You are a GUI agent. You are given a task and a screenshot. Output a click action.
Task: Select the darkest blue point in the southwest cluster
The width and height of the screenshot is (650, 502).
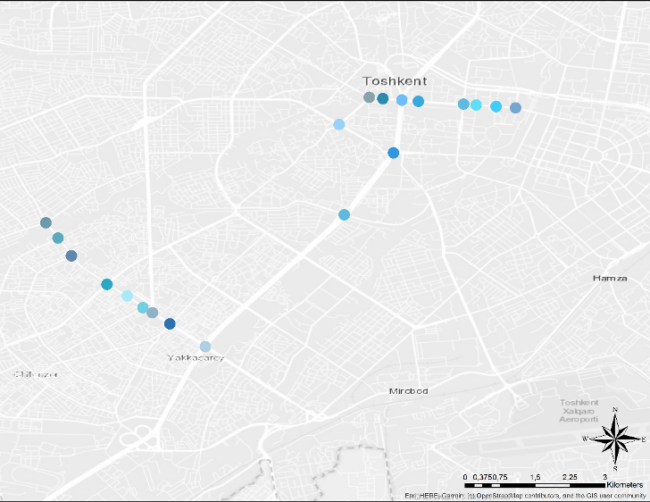[x=170, y=324]
